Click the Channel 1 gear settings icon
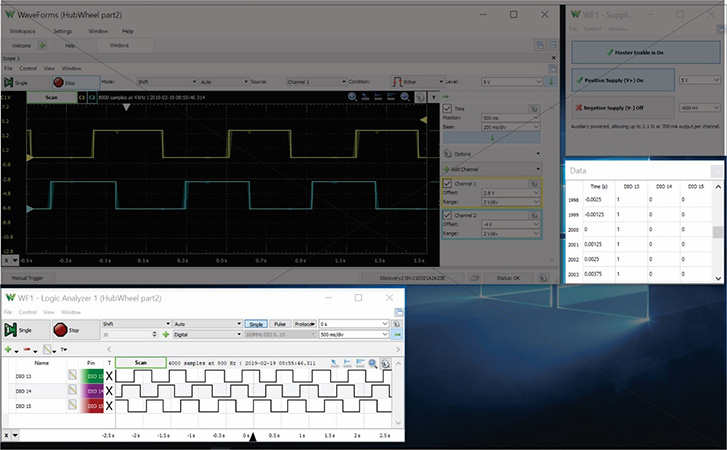Viewport: 727px width, 450px height. click(535, 184)
